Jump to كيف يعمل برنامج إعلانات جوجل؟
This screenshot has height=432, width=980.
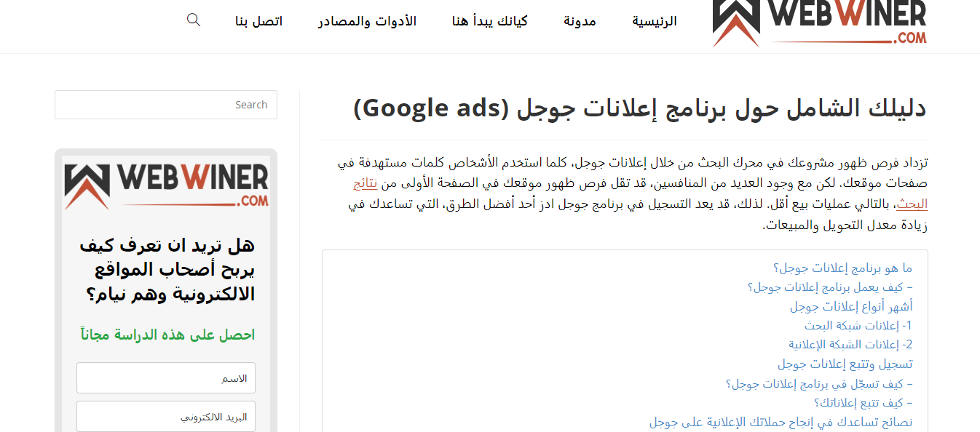(830, 287)
